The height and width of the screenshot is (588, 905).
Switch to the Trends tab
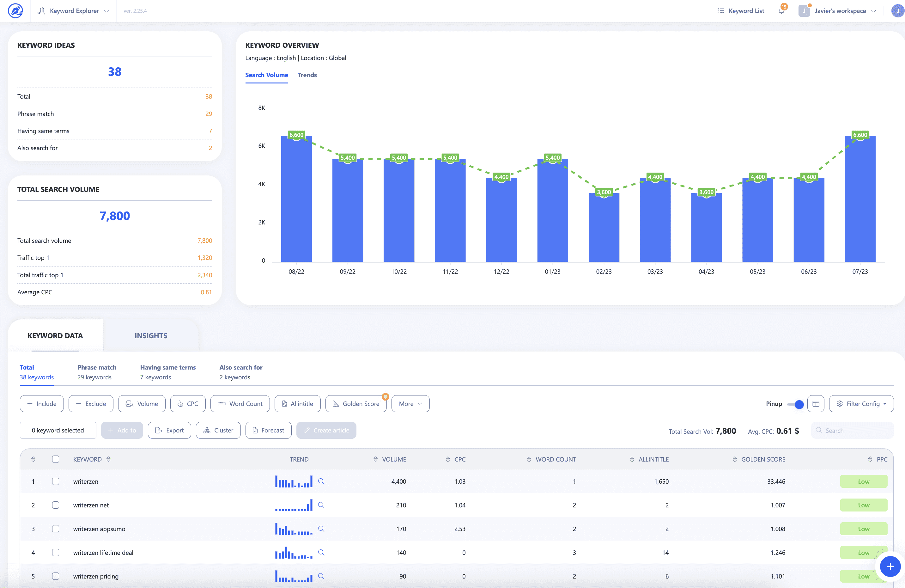pos(307,75)
